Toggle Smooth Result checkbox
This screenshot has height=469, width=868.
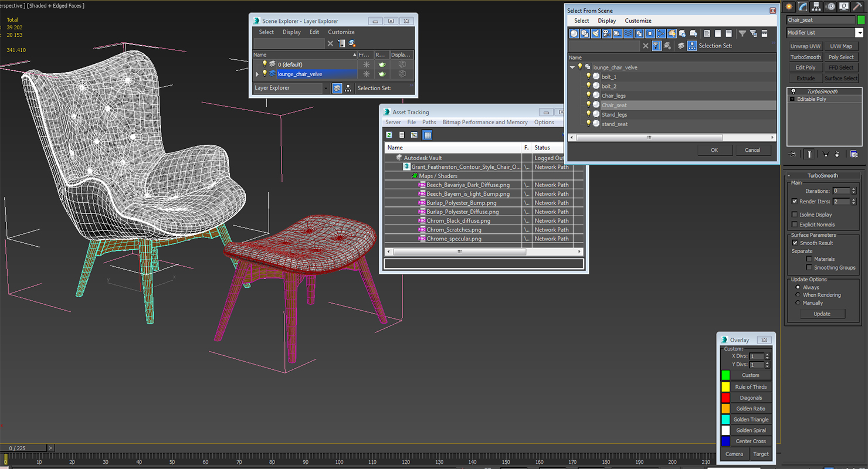[795, 243]
